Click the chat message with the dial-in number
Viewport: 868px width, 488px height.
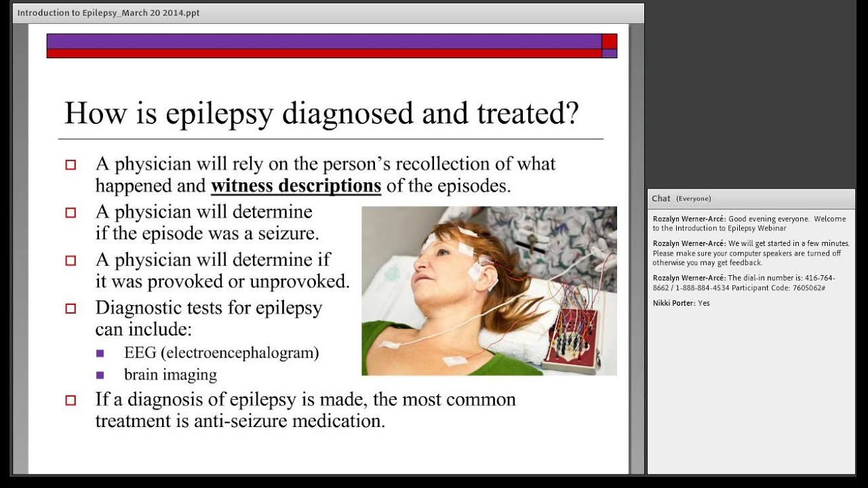744,283
